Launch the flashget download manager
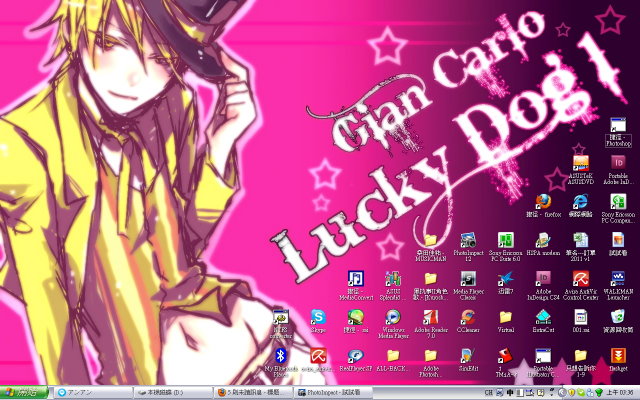Viewport: 640px width, 400px height. (x=618, y=356)
